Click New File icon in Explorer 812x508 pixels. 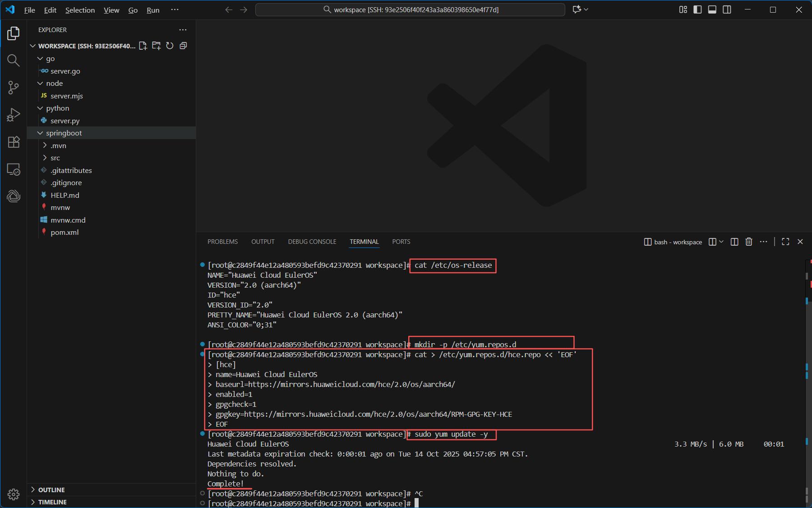coord(143,46)
